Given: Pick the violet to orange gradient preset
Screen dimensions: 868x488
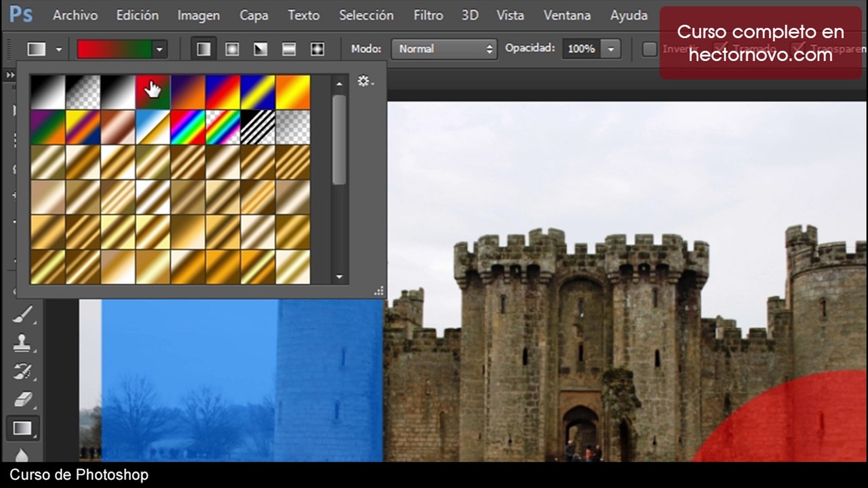Looking at the screenshot, I should point(188,92).
